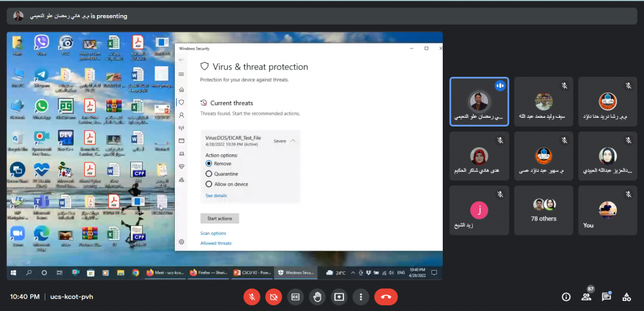Viewport: 644px width, 311px height.
Task: Open the Activities panel icon
Action: click(x=626, y=297)
